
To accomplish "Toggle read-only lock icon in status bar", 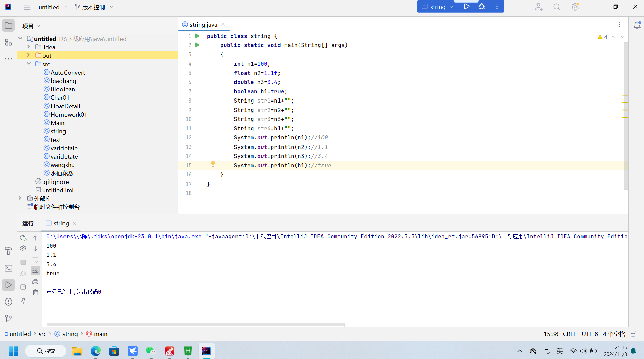I will 633,334.
